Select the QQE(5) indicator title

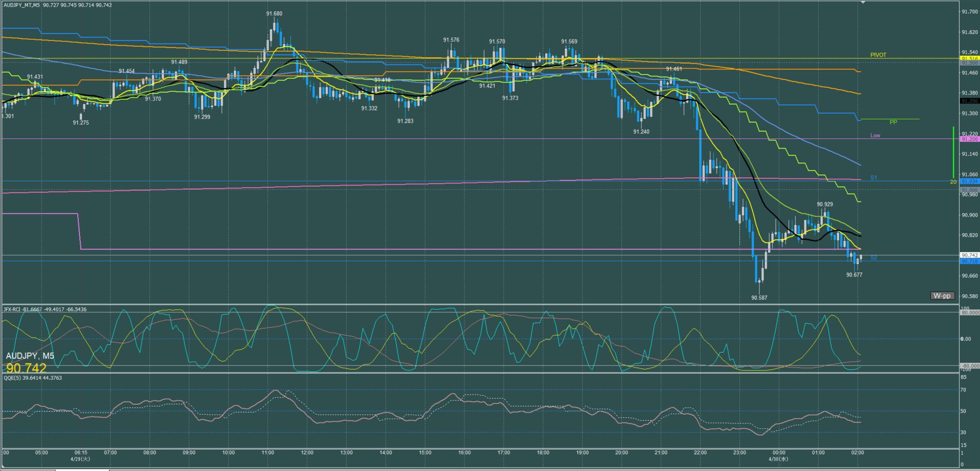click(x=11, y=378)
